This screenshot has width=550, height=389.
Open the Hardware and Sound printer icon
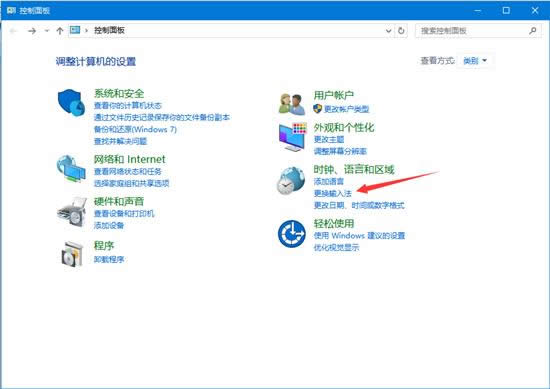(72, 212)
